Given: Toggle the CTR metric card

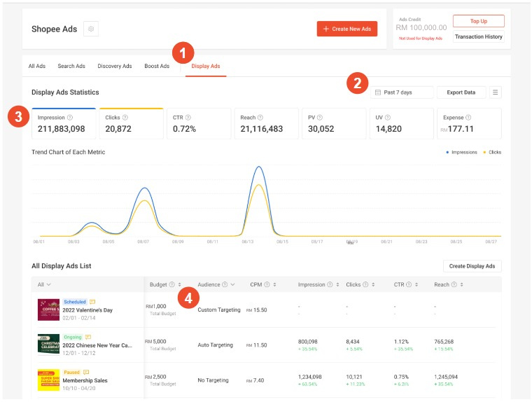Looking at the screenshot, I should (x=199, y=123).
